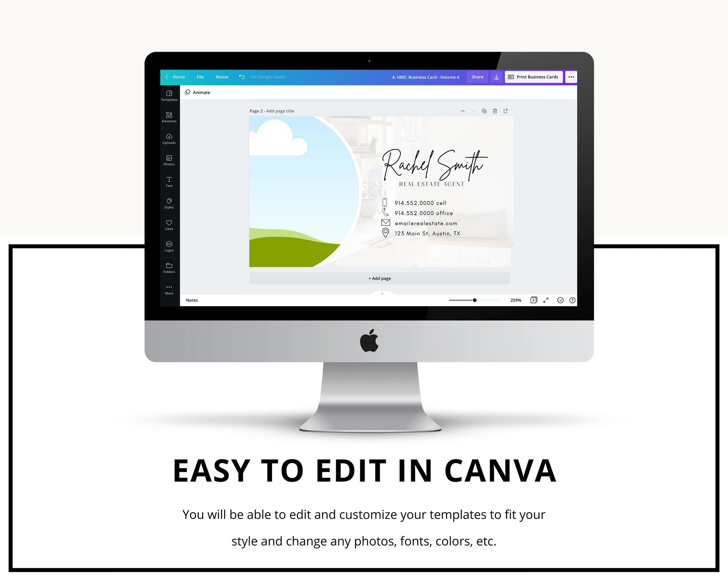Open the Elements panel
This screenshot has height=582, width=728.
[x=169, y=117]
